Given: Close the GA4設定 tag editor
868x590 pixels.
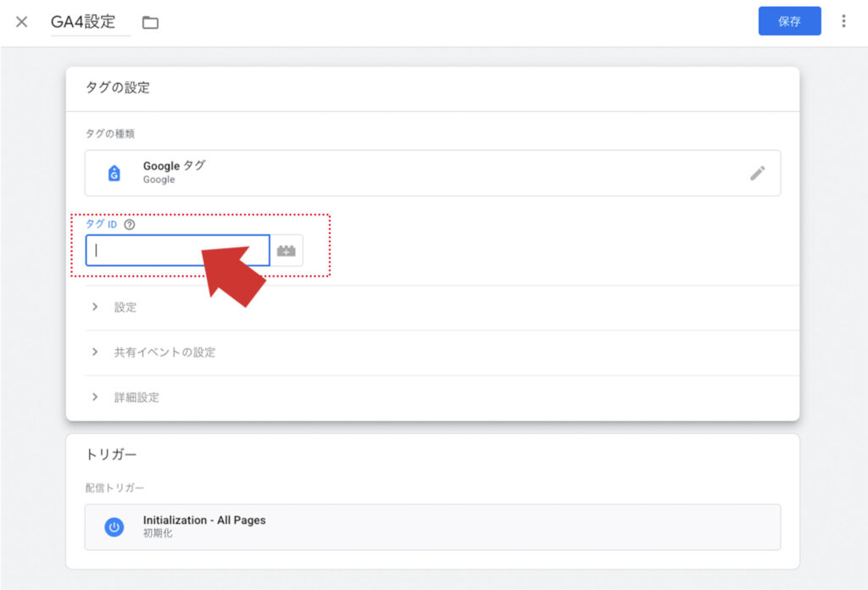Looking at the screenshot, I should [22, 22].
